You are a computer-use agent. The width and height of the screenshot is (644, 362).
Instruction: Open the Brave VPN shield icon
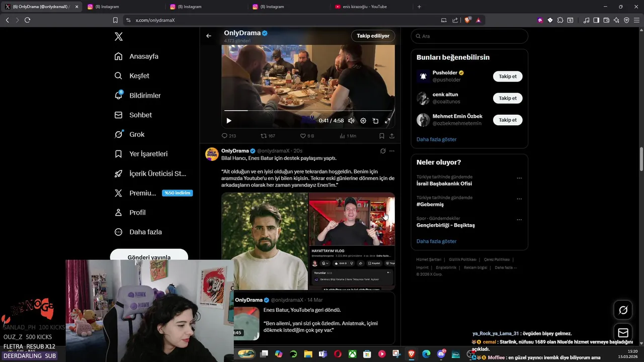point(626,20)
